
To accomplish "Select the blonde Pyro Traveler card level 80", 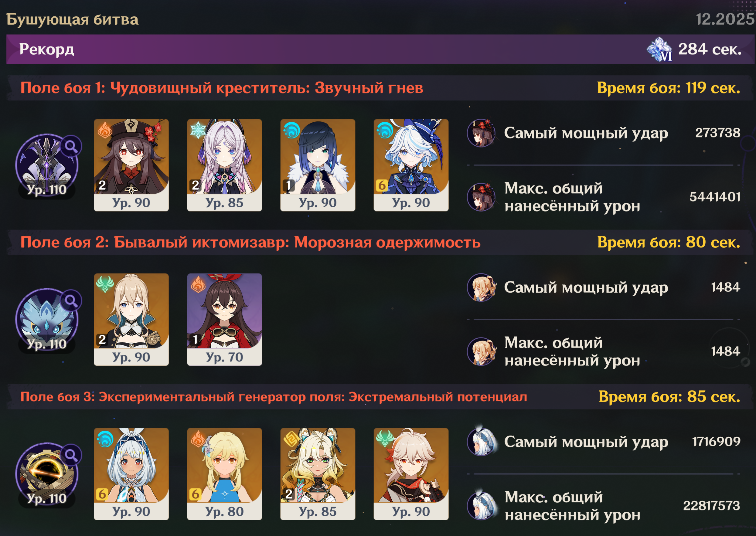I will [224, 474].
